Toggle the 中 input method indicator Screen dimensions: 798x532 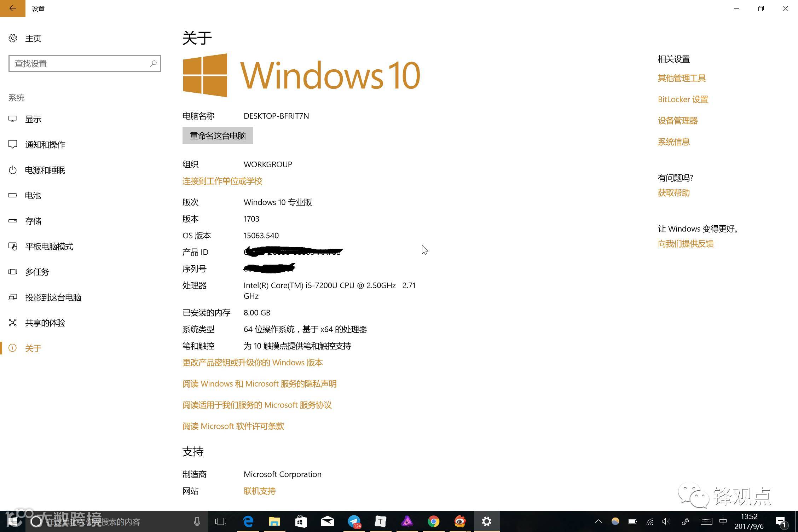(x=723, y=521)
